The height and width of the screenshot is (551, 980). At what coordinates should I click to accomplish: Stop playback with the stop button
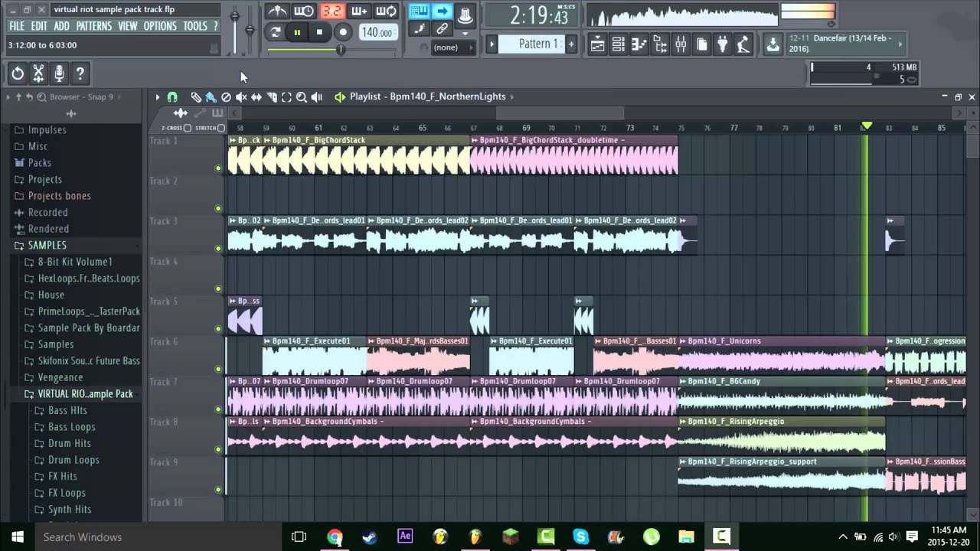pos(320,32)
